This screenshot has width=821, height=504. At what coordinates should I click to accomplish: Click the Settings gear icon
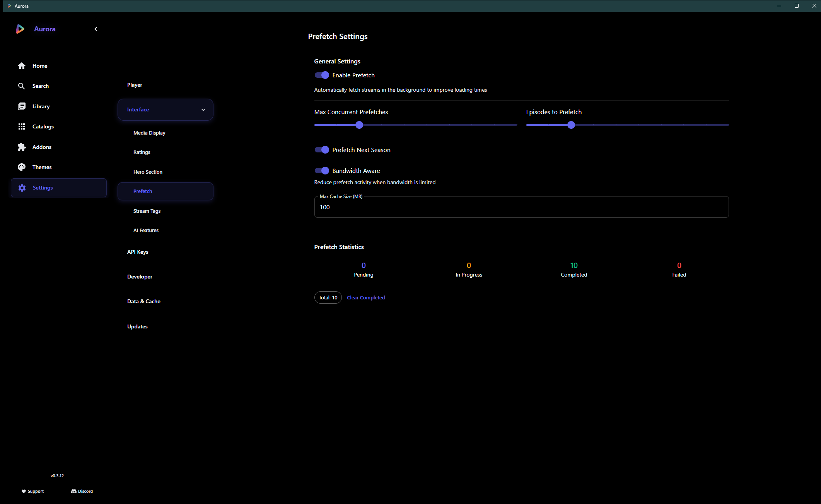coord(22,188)
